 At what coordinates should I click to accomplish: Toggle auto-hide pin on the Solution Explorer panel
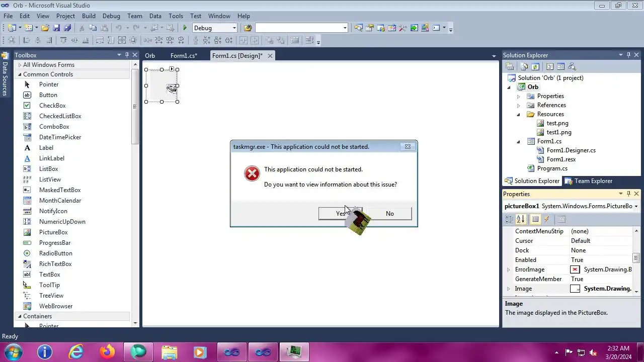pos(628,55)
